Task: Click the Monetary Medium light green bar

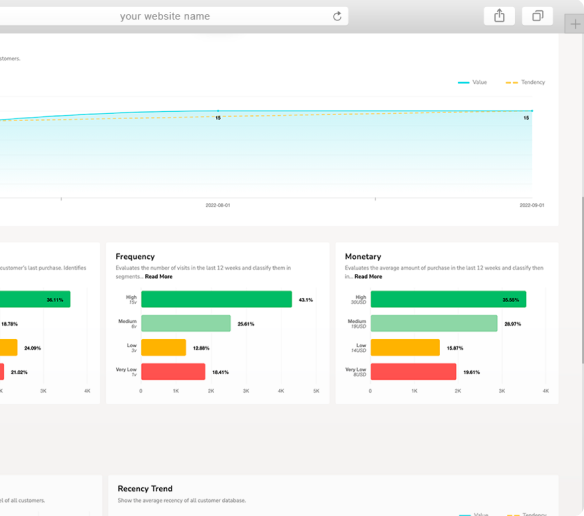Action: [x=434, y=323]
